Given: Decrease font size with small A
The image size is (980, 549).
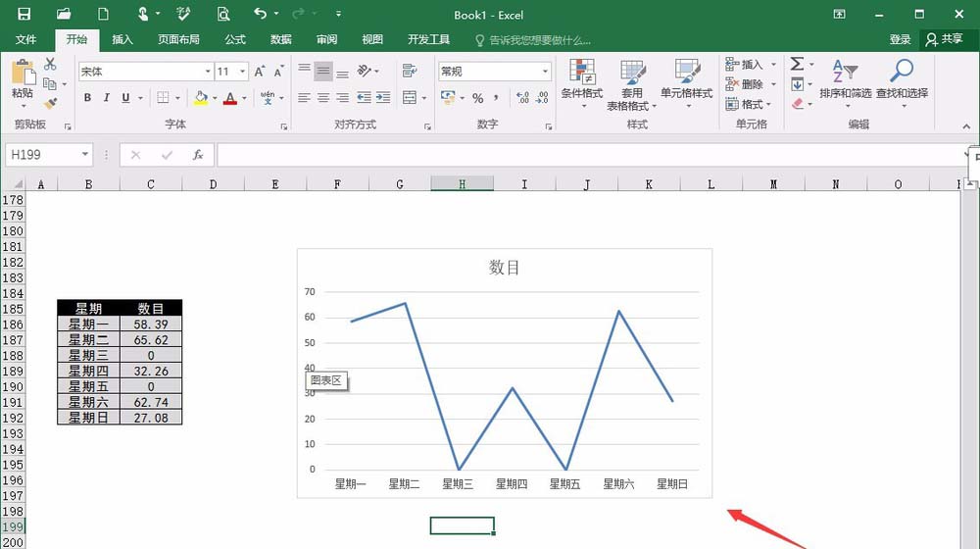Looking at the screenshot, I should tap(278, 72).
